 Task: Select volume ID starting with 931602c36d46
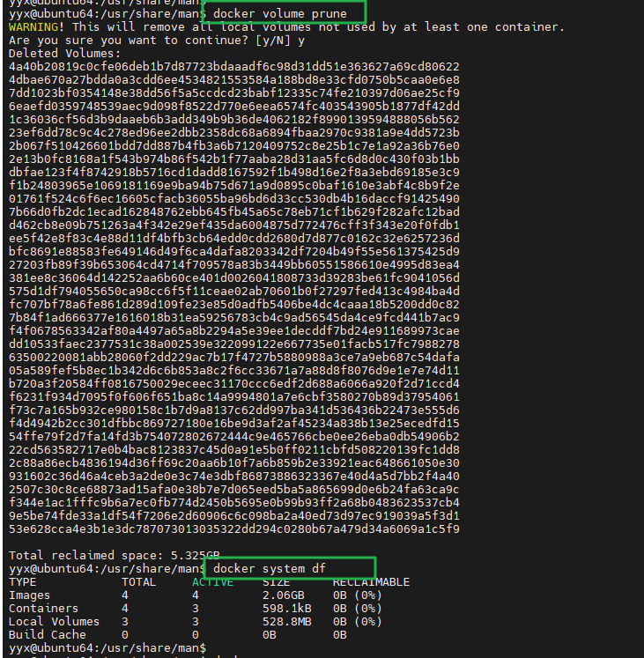click(x=234, y=477)
